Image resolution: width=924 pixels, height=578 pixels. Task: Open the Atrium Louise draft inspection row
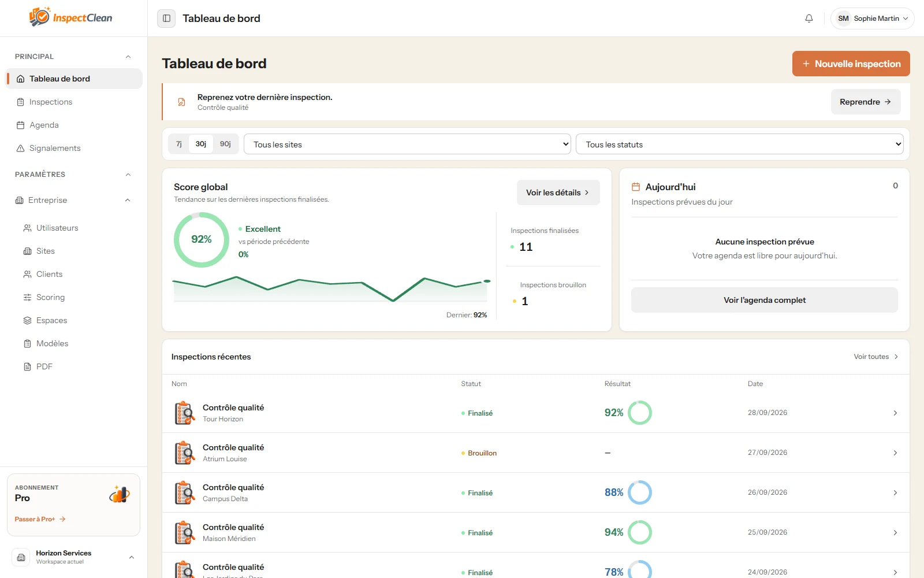coord(535,453)
